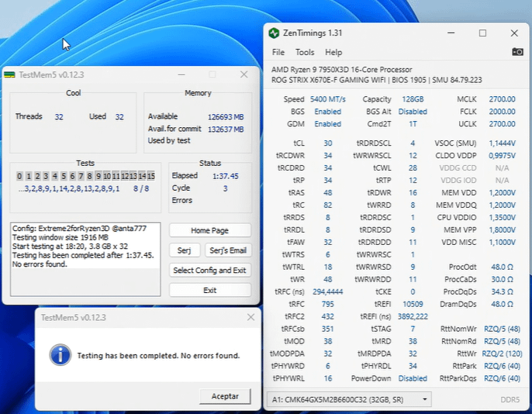
Task: Click the Home Page button in TestMem5
Action: (210, 230)
